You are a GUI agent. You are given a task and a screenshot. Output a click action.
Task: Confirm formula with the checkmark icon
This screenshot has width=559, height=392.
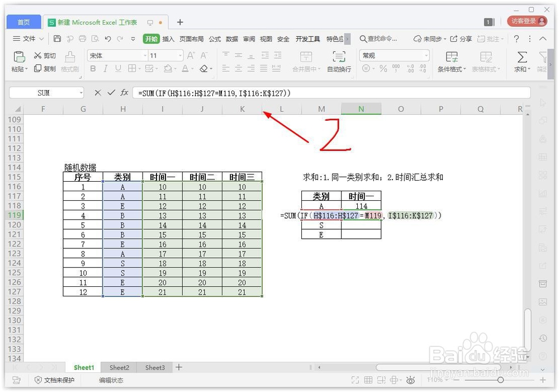111,93
